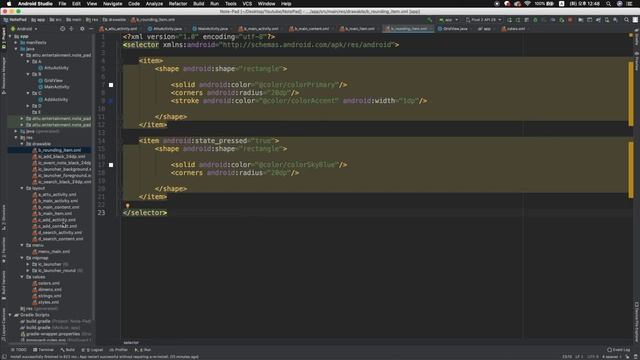
Task: Toggle the Build Variants side panel
Action: (x=4, y=285)
